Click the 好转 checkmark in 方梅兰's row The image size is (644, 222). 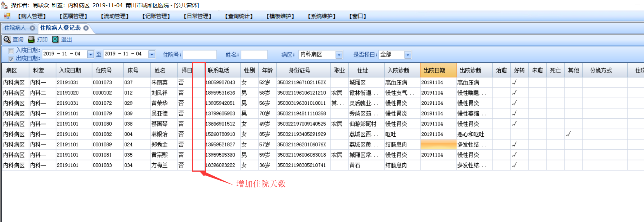[x=514, y=165]
